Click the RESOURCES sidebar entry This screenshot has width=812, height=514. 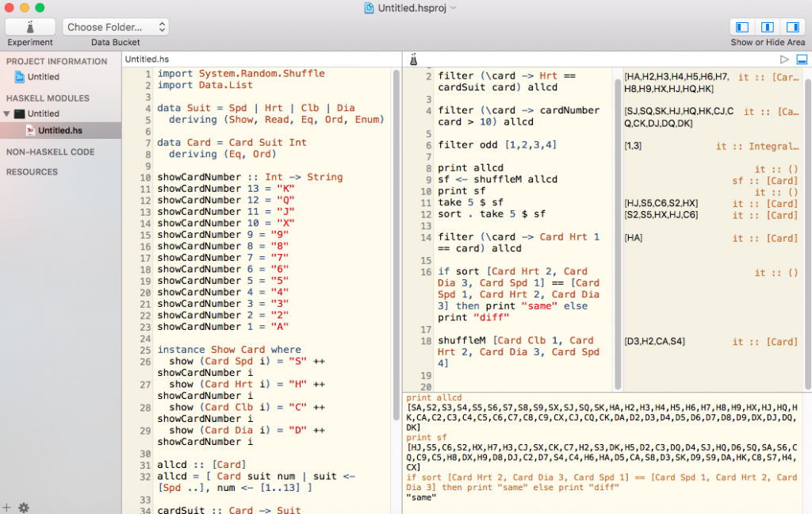pos(32,171)
